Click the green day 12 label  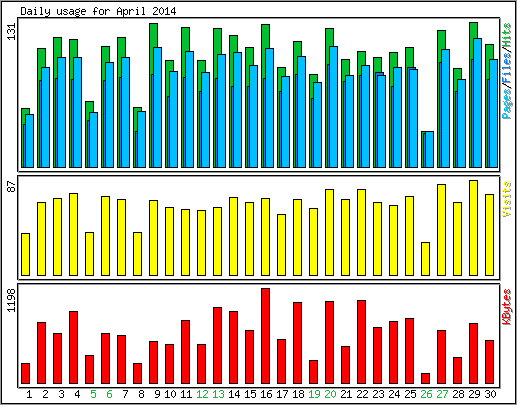(x=202, y=394)
